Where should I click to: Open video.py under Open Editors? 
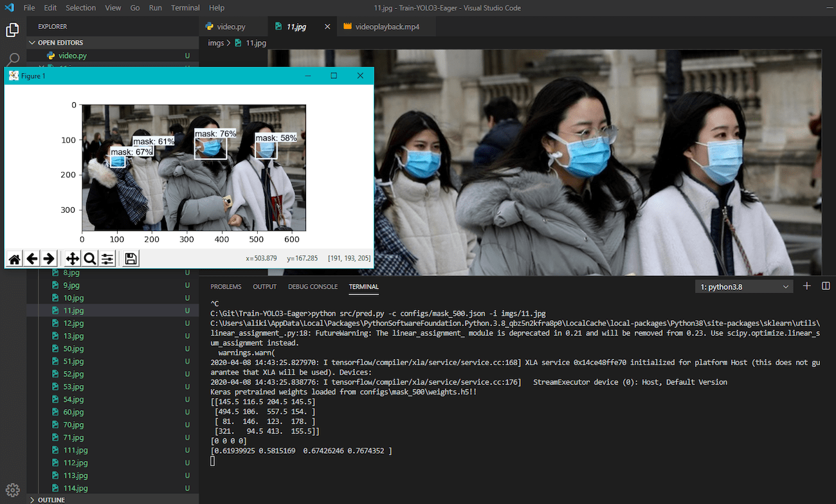click(x=113, y=55)
